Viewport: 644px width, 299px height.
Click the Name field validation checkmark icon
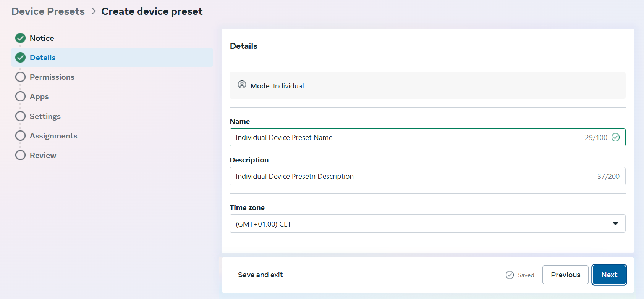coord(615,137)
